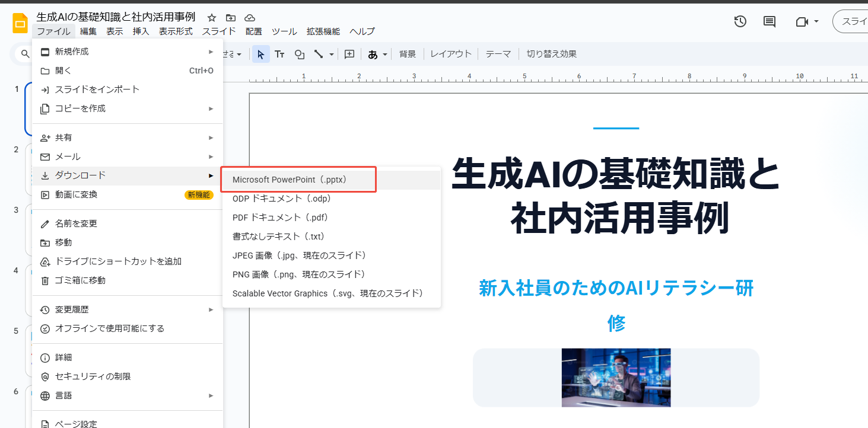Click the move-to-folder icon beside the title
Screen dimensions: 868x428
point(230,18)
